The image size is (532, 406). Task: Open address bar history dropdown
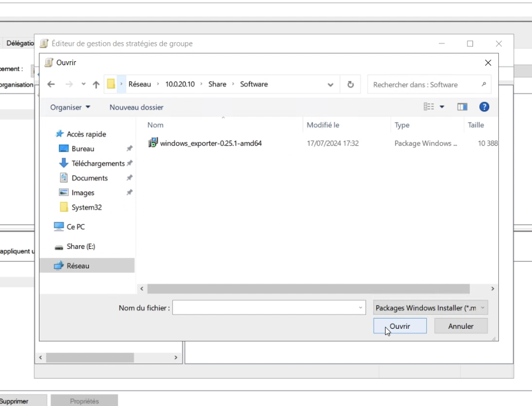click(331, 85)
